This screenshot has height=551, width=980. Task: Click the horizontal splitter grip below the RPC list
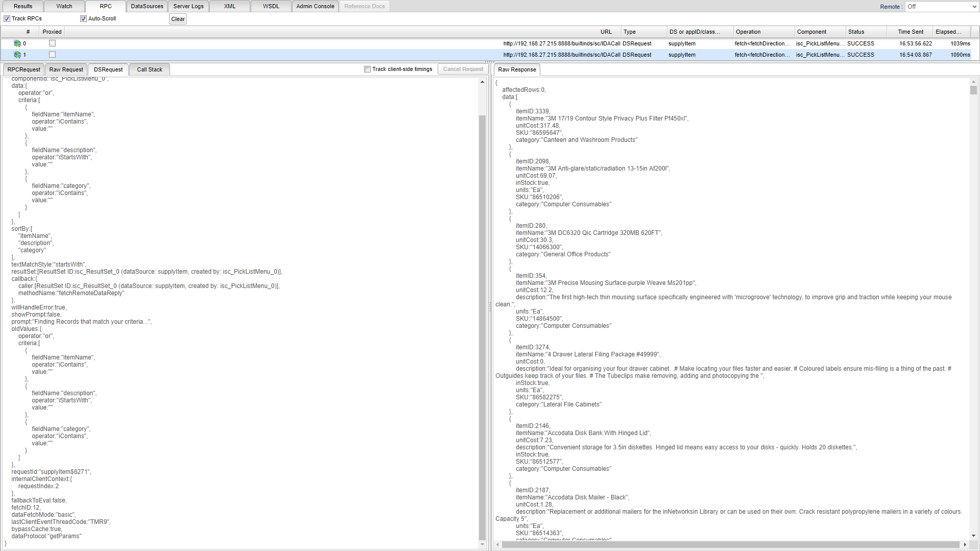pyautogui.click(x=490, y=62)
